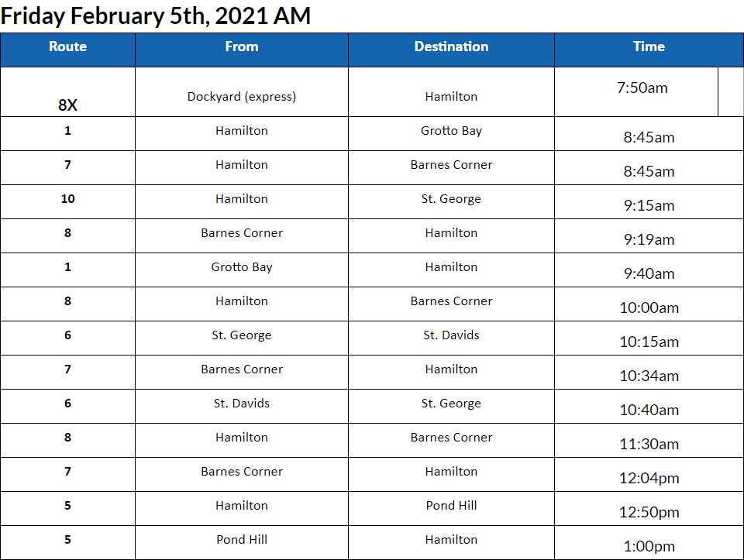Select St. Davids in the Destination column
This screenshot has width=744, height=560.
point(451,335)
